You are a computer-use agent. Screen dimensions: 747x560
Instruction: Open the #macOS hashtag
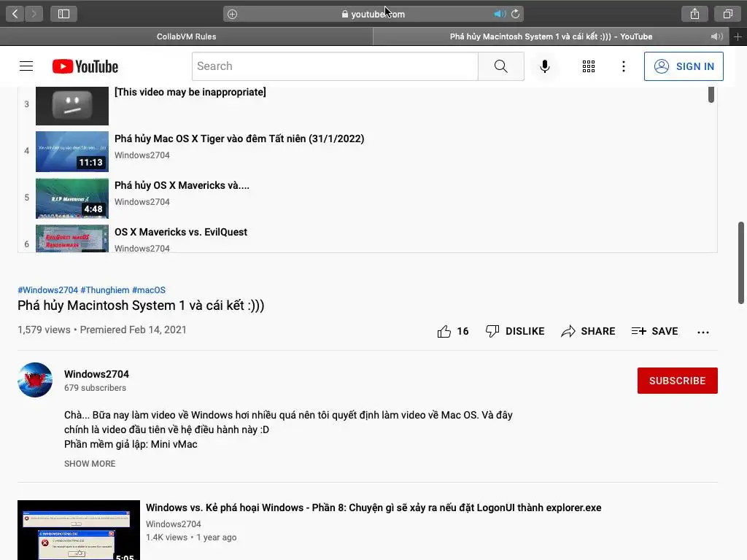click(149, 290)
